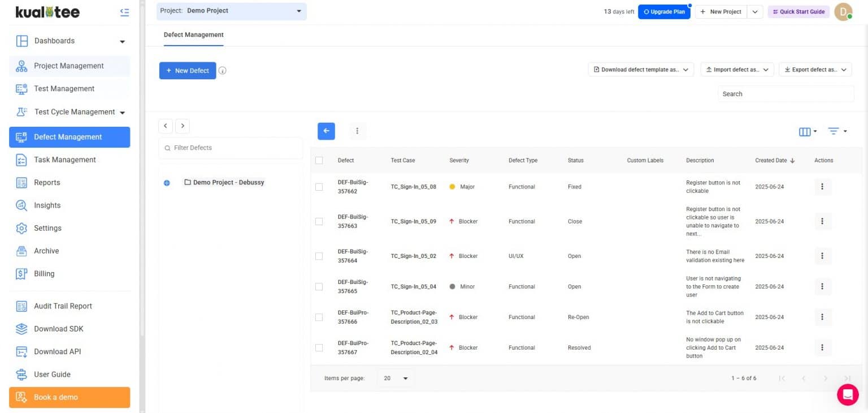The height and width of the screenshot is (413, 868).
Task: Open actions menu for defect DEF-BuiSig-357662
Action: (822, 187)
